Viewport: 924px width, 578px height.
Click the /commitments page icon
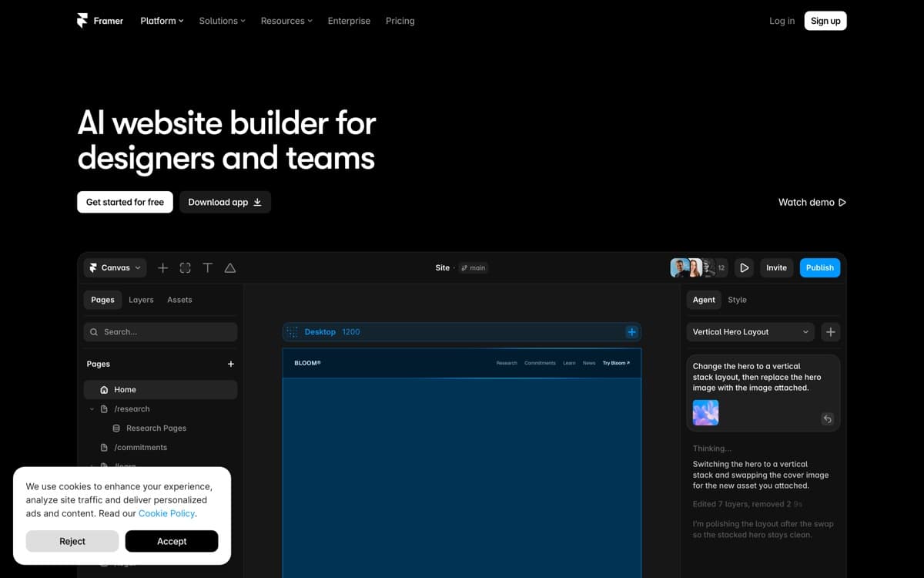pos(104,447)
